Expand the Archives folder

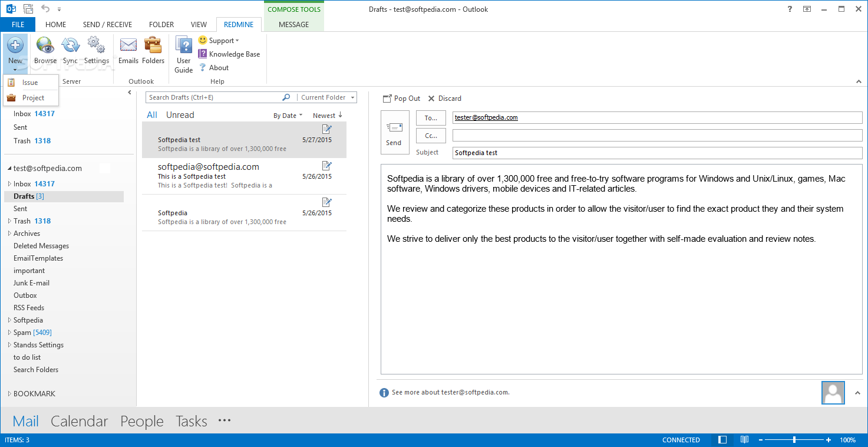click(9, 234)
